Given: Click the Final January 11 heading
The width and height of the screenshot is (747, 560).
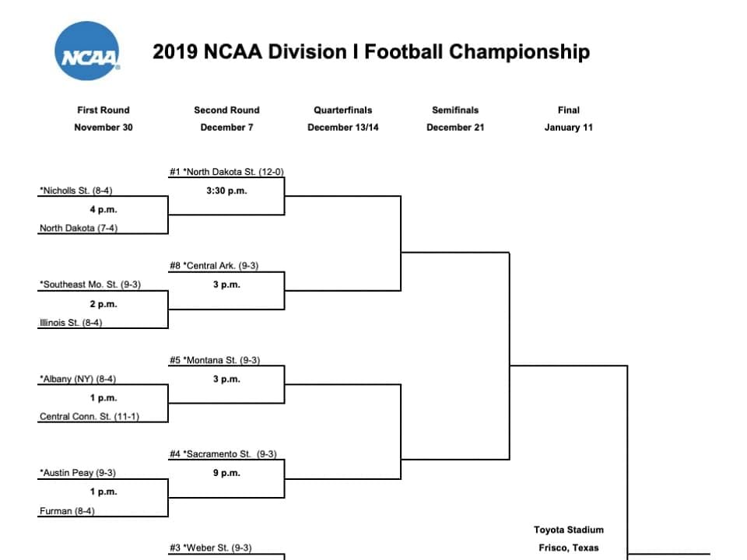Looking at the screenshot, I should tap(569, 118).
